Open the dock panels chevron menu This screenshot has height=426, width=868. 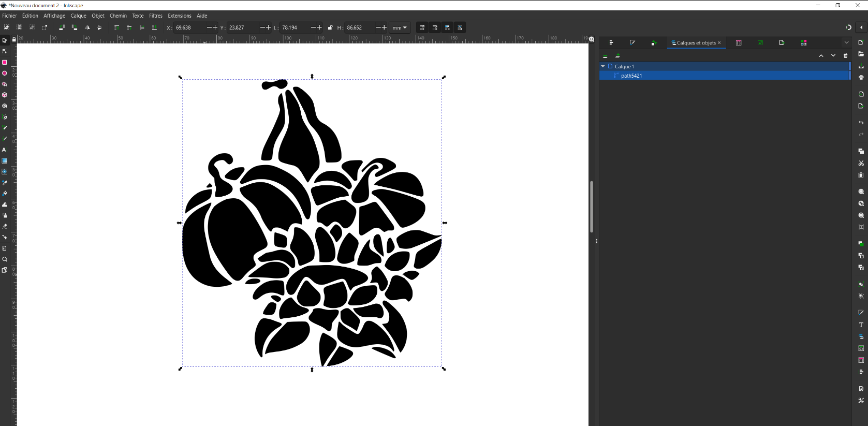(847, 43)
